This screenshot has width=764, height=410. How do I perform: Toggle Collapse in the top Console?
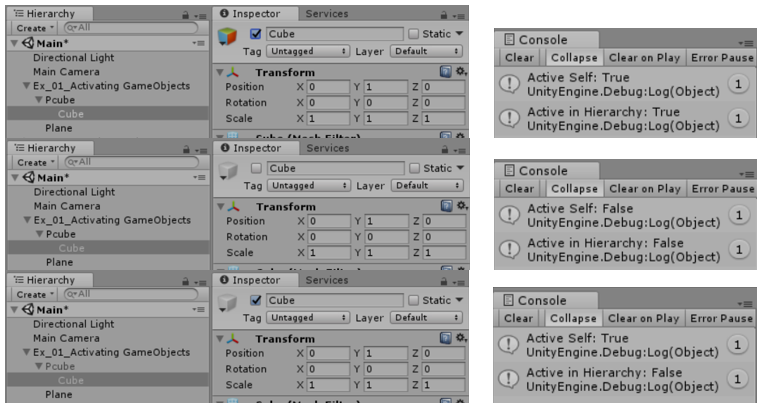(x=574, y=58)
